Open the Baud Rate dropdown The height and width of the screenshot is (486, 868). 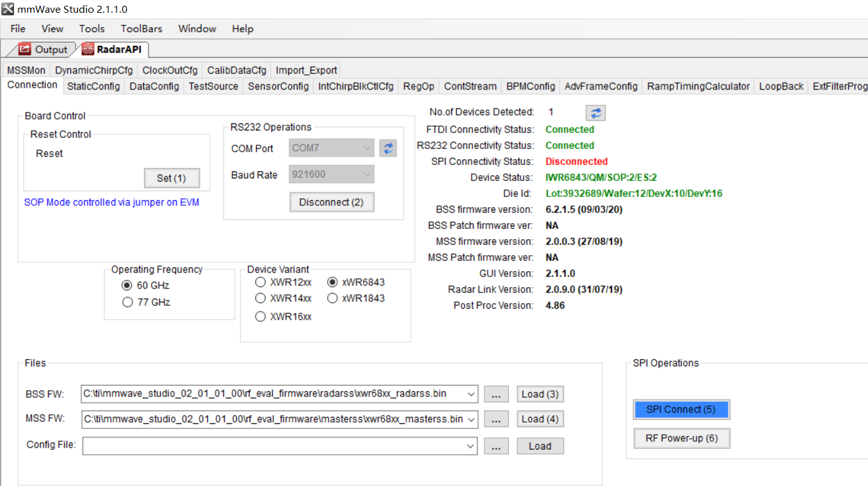(332, 175)
